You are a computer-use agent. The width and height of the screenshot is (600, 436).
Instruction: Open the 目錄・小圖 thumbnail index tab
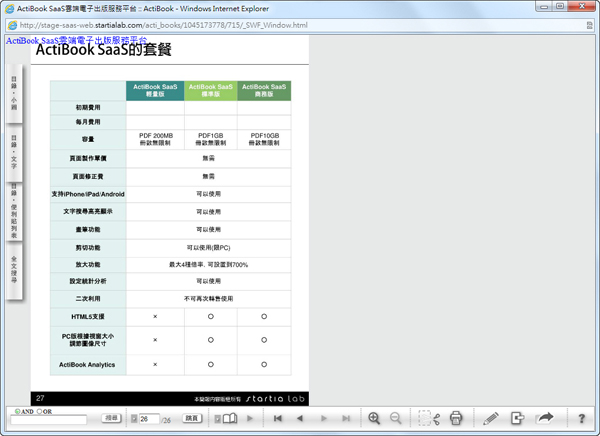pyautogui.click(x=14, y=93)
